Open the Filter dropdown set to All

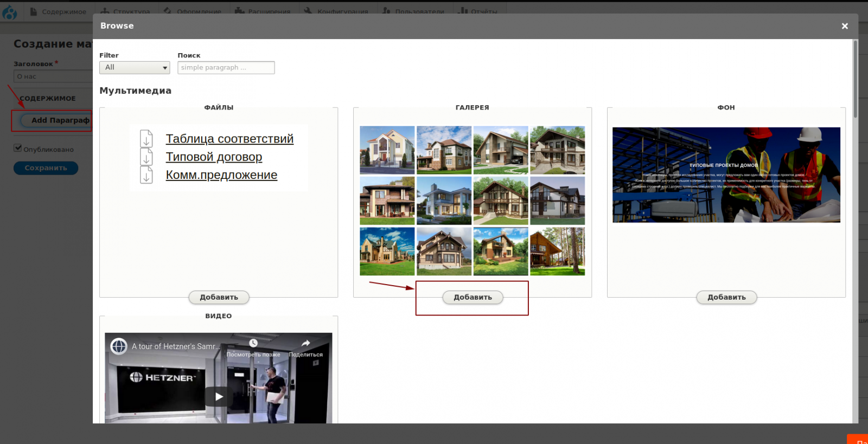(x=135, y=67)
